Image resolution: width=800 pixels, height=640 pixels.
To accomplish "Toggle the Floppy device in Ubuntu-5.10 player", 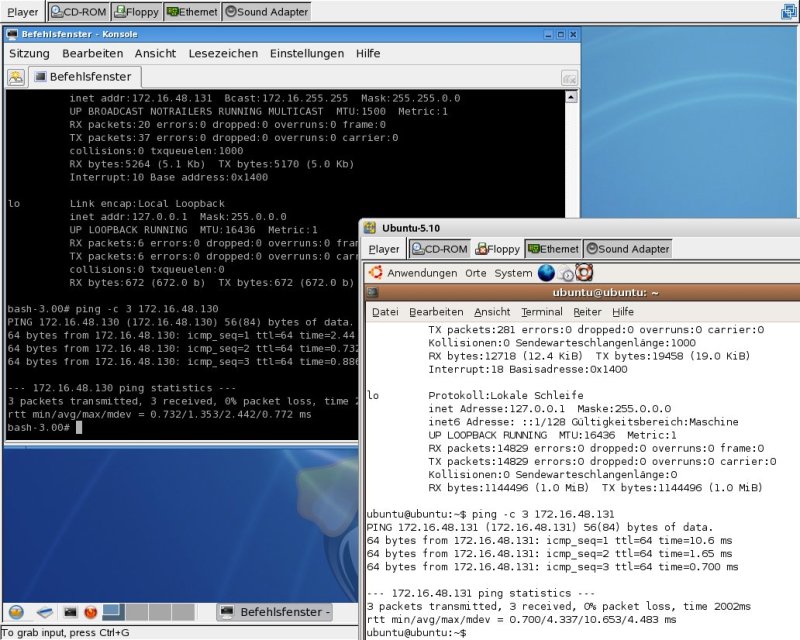I will [498, 249].
